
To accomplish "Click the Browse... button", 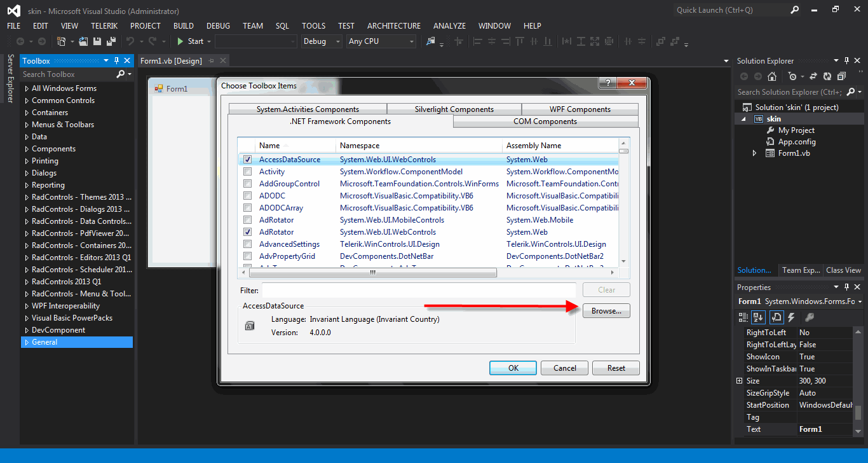I will click(606, 311).
